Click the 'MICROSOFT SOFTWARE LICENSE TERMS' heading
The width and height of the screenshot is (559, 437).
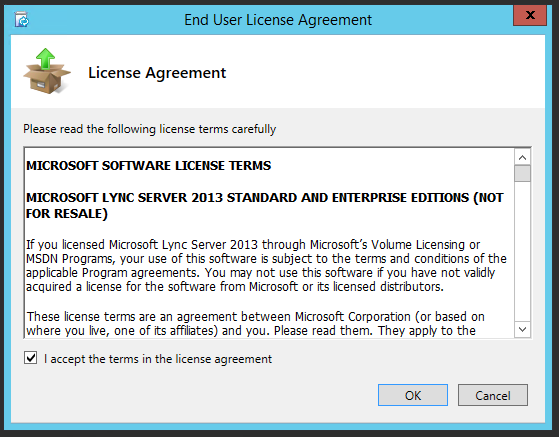coord(149,166)
